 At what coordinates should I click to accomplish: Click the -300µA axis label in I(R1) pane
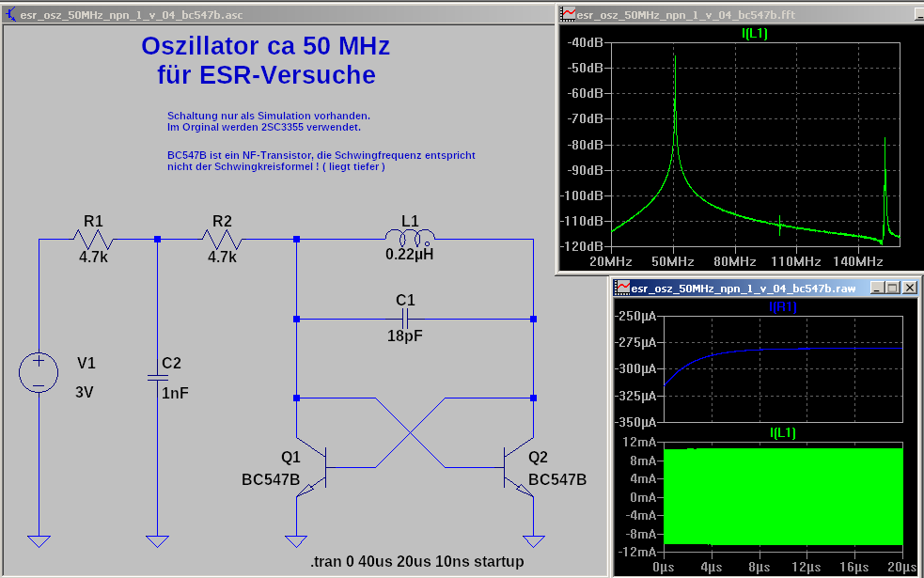[x=635, y=368]
